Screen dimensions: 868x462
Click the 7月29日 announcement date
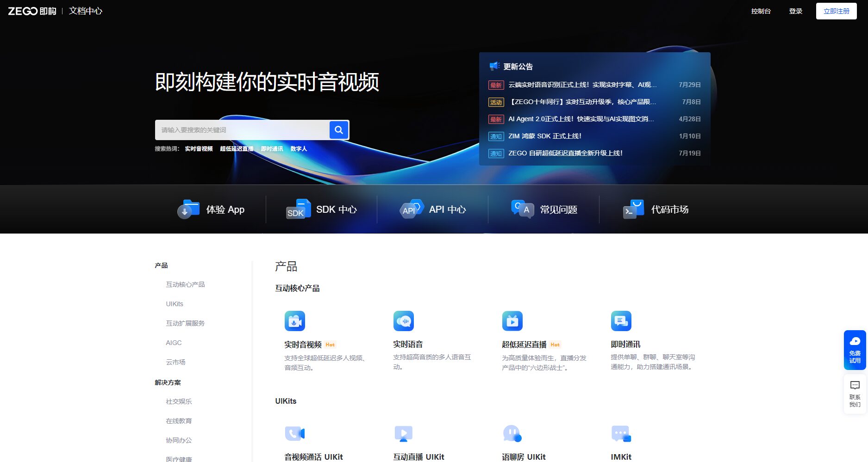pos(690,85)
